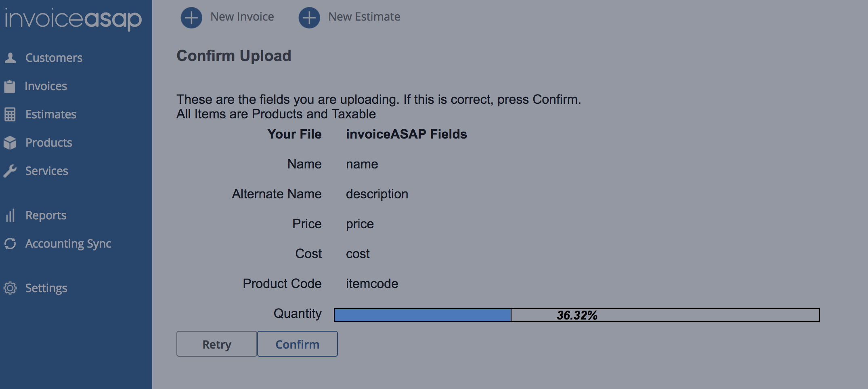Select Accounting Sync in sidebar
Viewport: 868px width, 389px height.
[x=68, y=244]
